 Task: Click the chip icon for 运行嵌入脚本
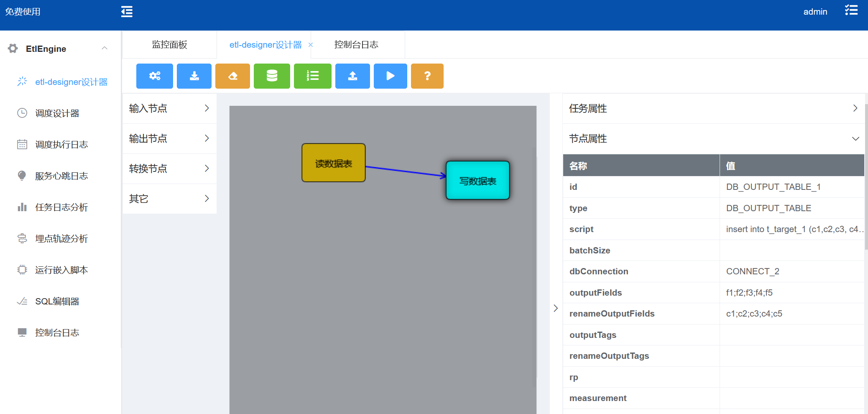pyautogui.click(x=22, y=270)
